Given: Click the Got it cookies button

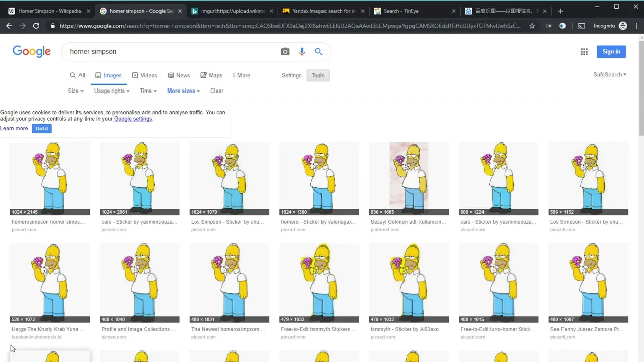Looking at the screenshot, I should pos(41,128).
